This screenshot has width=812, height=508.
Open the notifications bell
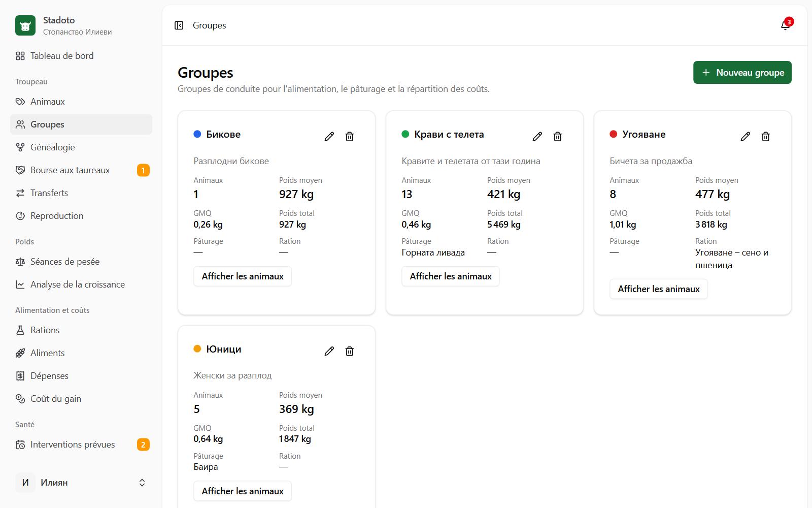(785, 25)
